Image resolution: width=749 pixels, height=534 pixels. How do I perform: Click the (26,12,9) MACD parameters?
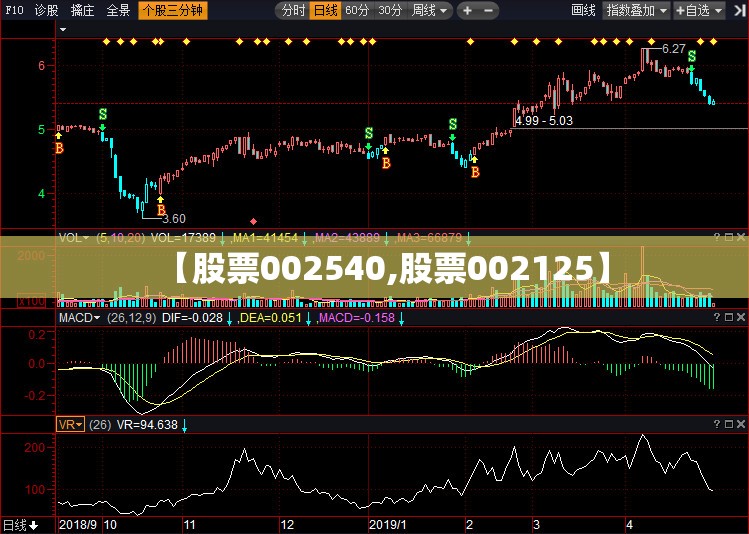(131, 318)
